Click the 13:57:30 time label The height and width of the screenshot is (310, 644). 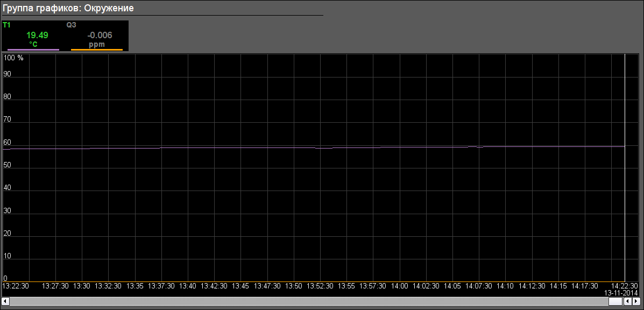coord(373,286)
